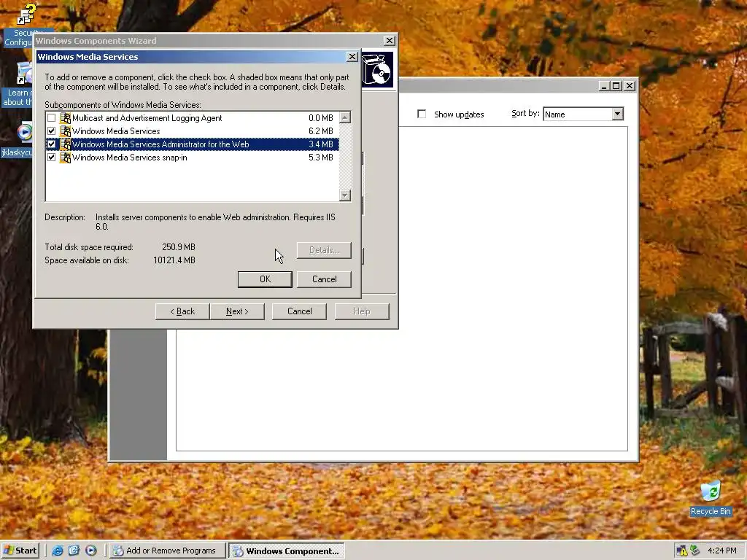Select the jklaskycu media desktop icon
Screen dimensions: 747x560
[x=18, y=141]
